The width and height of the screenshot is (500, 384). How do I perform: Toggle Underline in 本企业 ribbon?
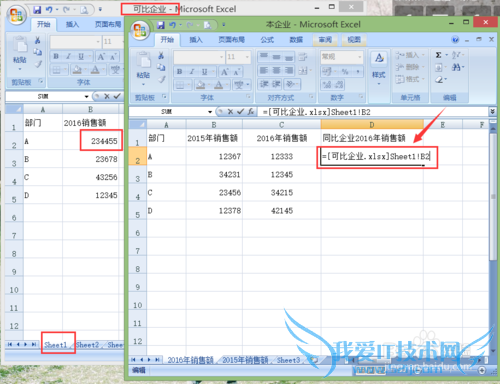point(206,71)
